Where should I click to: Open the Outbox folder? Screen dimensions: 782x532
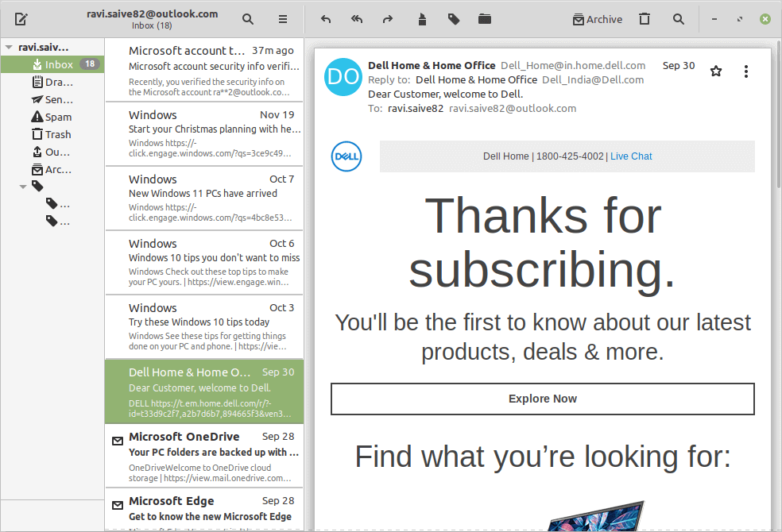pos(52,152)
